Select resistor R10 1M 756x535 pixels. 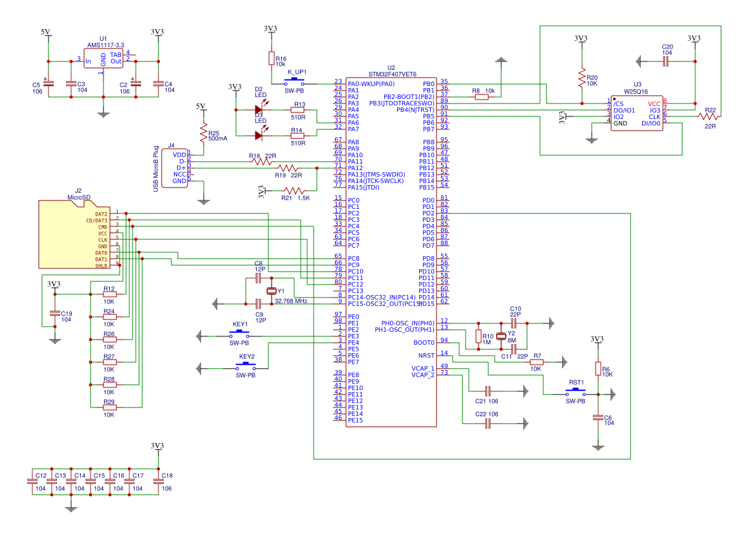[479, 336]
